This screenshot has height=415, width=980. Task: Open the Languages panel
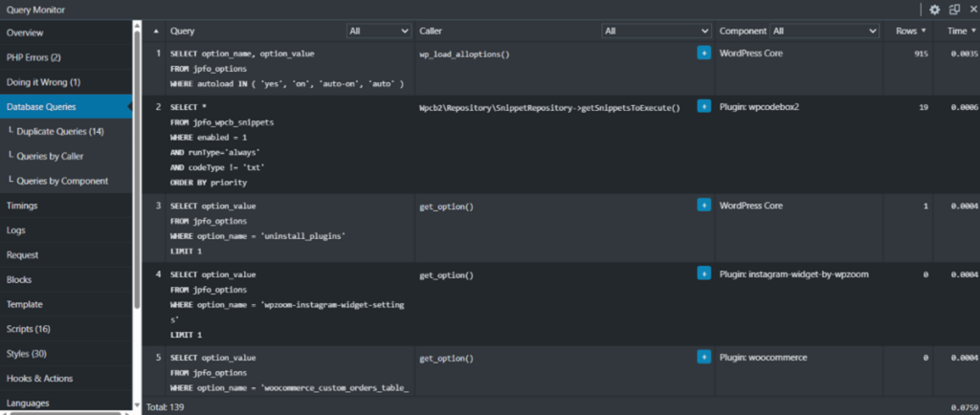tap(66, 403)
